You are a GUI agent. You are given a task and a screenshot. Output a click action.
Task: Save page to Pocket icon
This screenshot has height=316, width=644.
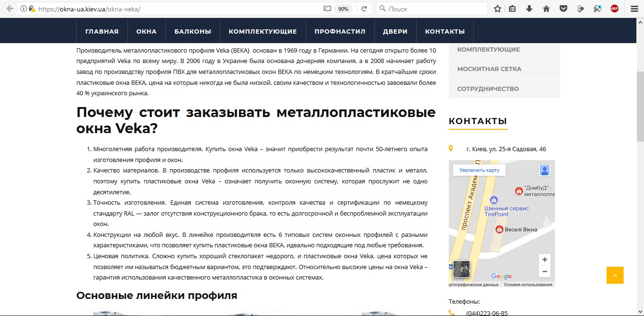(563, 9)
